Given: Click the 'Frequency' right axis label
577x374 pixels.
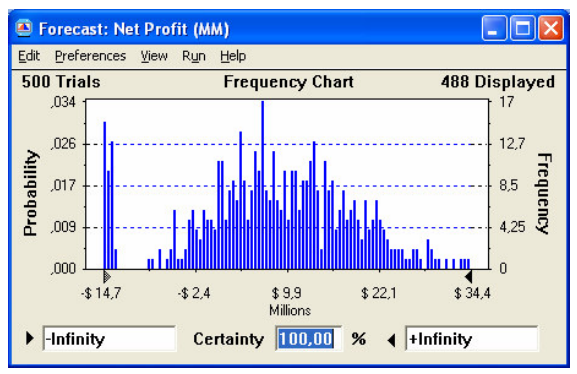Looking at the screenshot, I should pos(544,194).
